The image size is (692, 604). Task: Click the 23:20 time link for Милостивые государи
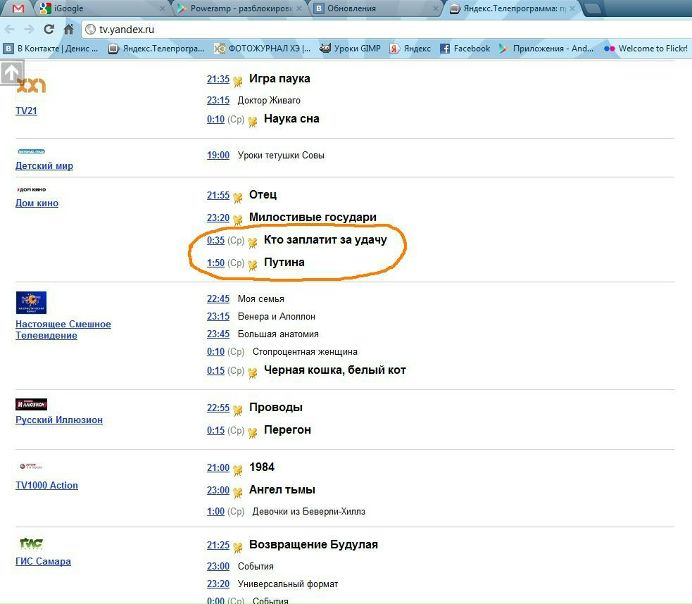pos(218,217)
